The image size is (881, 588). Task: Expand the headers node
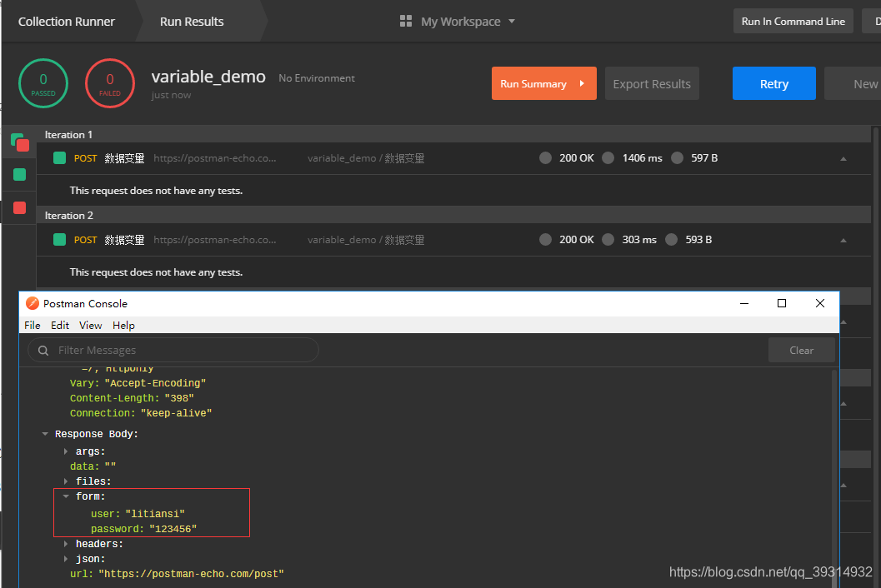click(66, 544)
